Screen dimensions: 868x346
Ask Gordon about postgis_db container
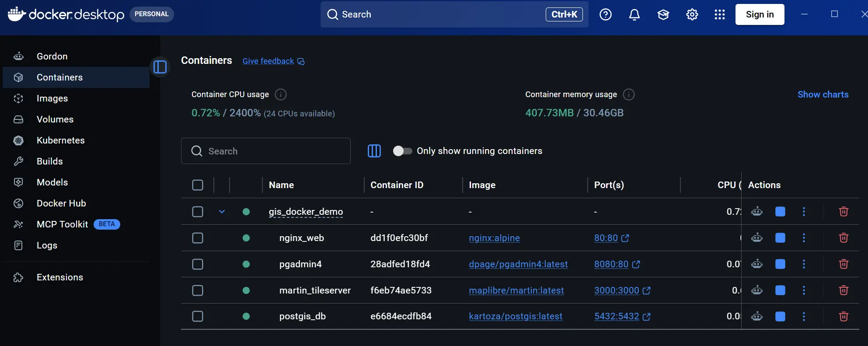(x=756, y=316)
